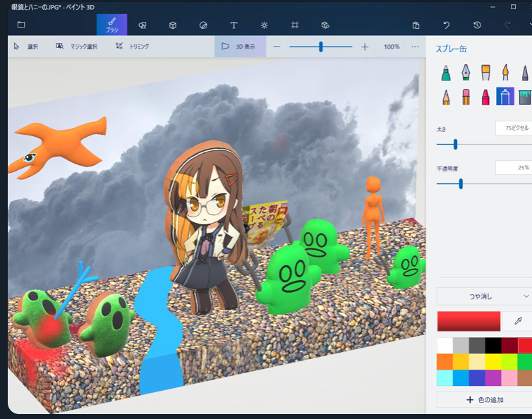Click the Crop (トリミング) button
The height and width of the screenshot is (419, 532).
133,47
